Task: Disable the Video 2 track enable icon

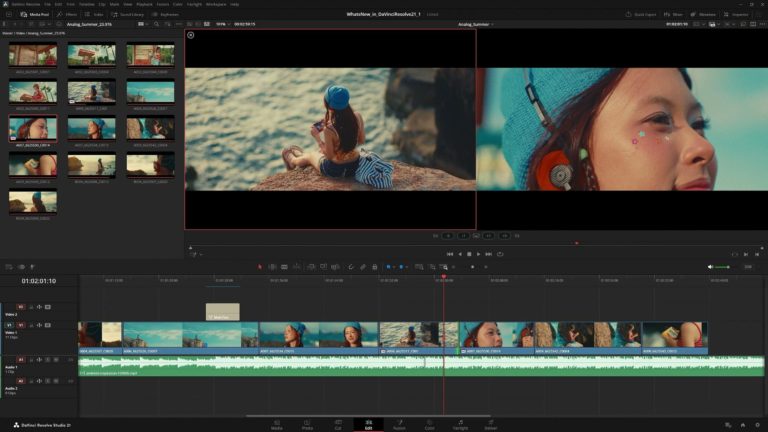Action: 48,307
